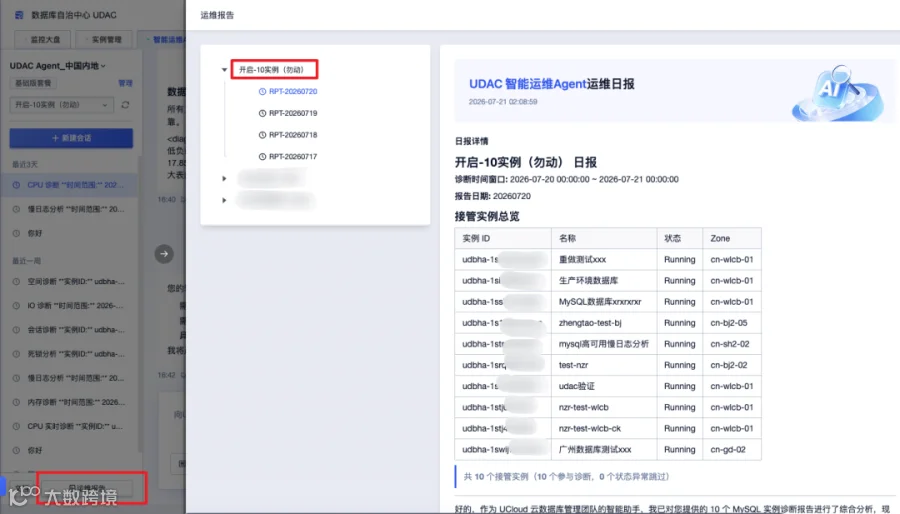Select the nzr-test-wlcb name cell
This screenshot has width=900, height=514.
(x=604, y=407)
